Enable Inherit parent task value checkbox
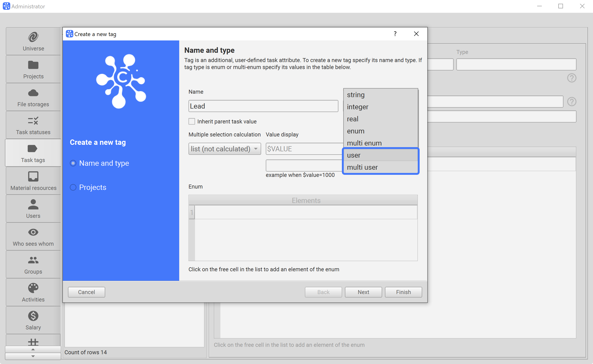This screenshot has height=364, width=593. pyautogui.click(x=192, y=121)
